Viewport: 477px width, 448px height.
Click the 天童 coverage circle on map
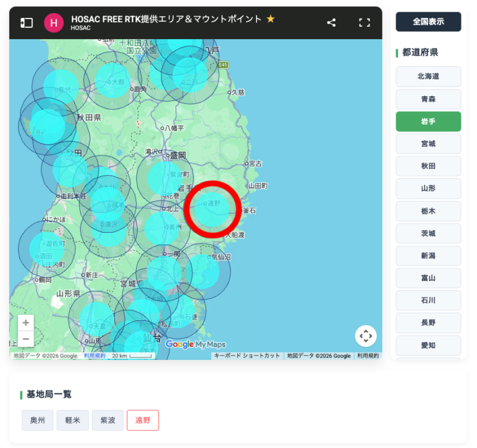coord(97,319)
